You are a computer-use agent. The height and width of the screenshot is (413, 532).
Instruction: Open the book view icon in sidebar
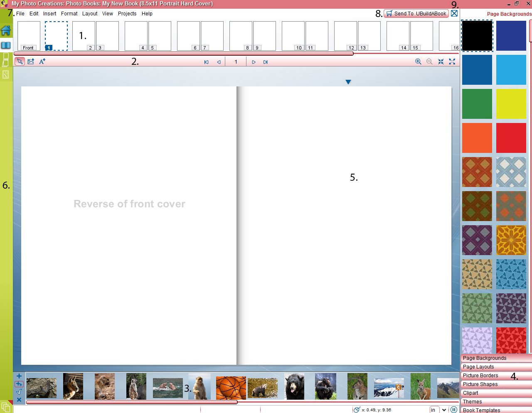point(6,45)
